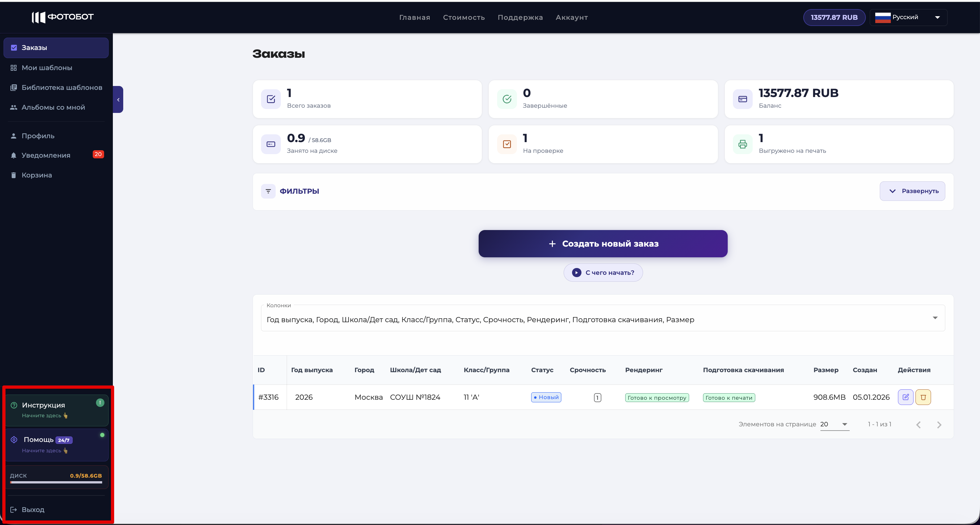The width and height of the screenshot is (980, 525).
Task: Click the Профиль person icon
Action: click(14, 136)
